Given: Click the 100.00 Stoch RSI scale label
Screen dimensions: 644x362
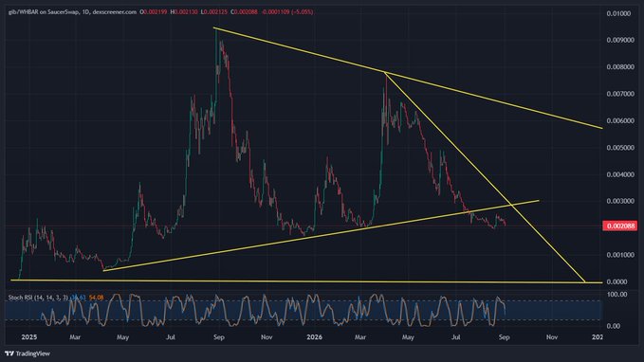Looking at the screenshot, I should [x=616, y=295].
